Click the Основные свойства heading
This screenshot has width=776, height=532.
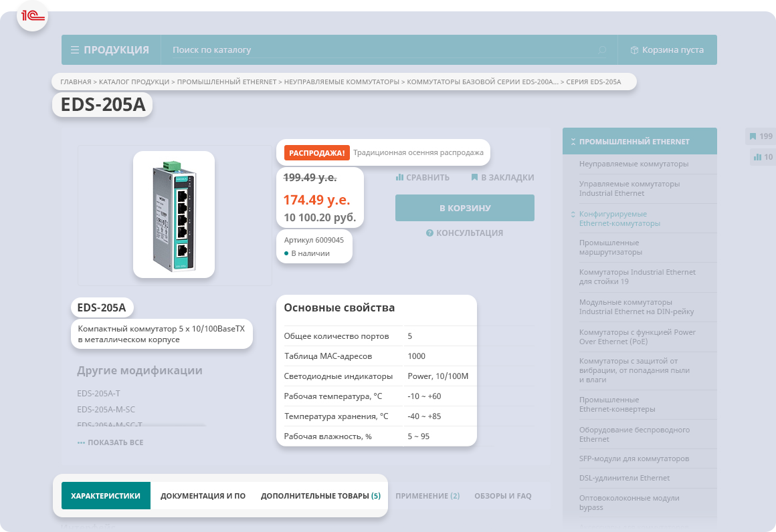coord(340,307)
